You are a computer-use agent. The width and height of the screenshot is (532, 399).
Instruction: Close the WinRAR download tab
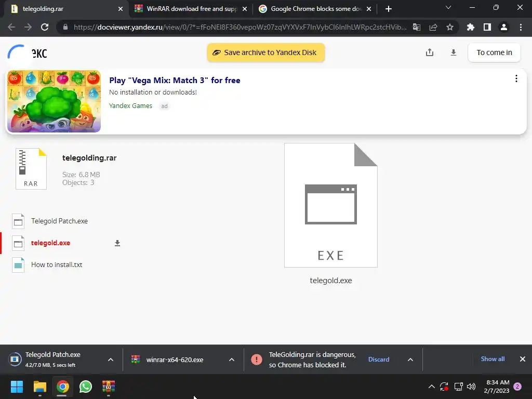click(245, 9)
